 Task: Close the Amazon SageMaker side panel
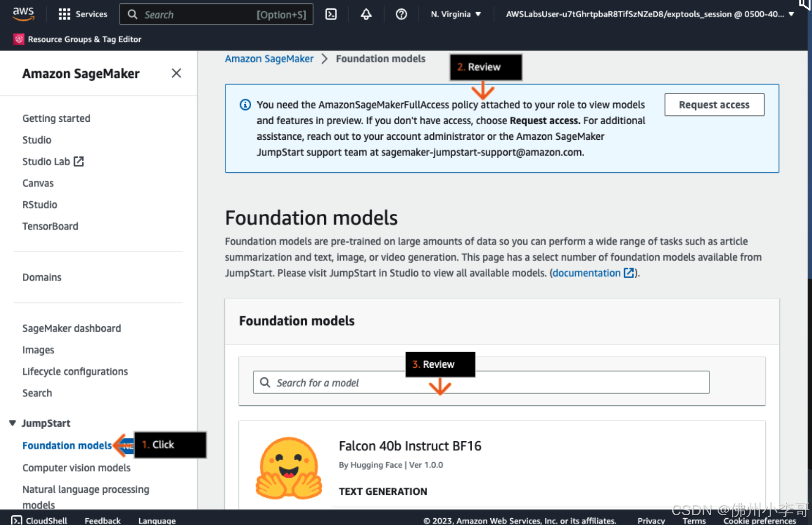point(176,73)
